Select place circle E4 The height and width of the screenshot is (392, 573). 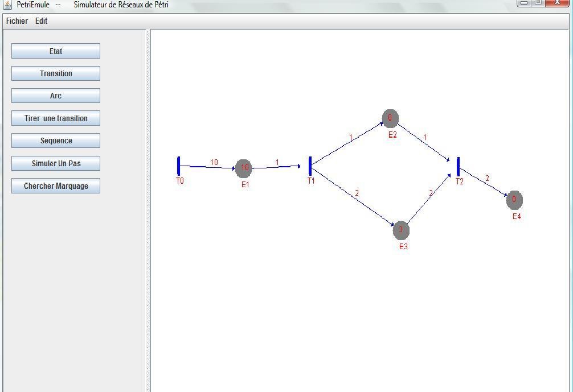point(514,200)
